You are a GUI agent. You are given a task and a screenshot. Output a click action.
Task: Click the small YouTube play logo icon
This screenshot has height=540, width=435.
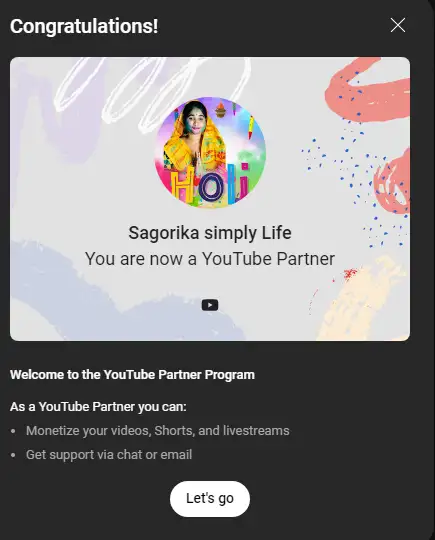(x=210, y=305)
